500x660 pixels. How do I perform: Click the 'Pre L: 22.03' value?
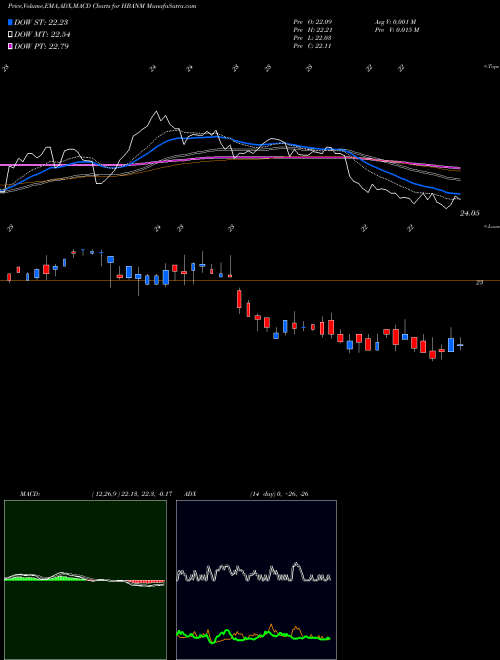[x=314, y=37]
